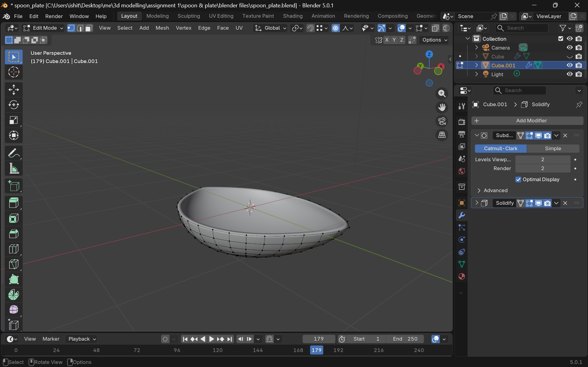Open the File menu
The image size is (588, 367).
coord(18,16)
